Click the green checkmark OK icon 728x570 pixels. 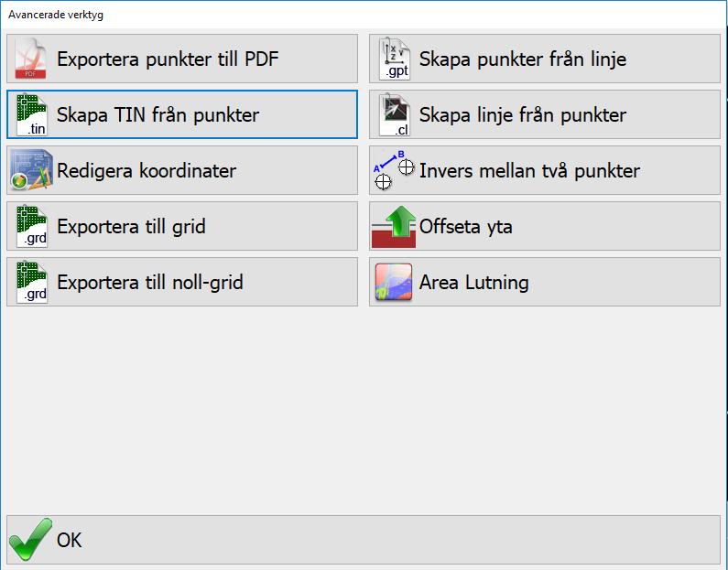click(x=32, y=540)
